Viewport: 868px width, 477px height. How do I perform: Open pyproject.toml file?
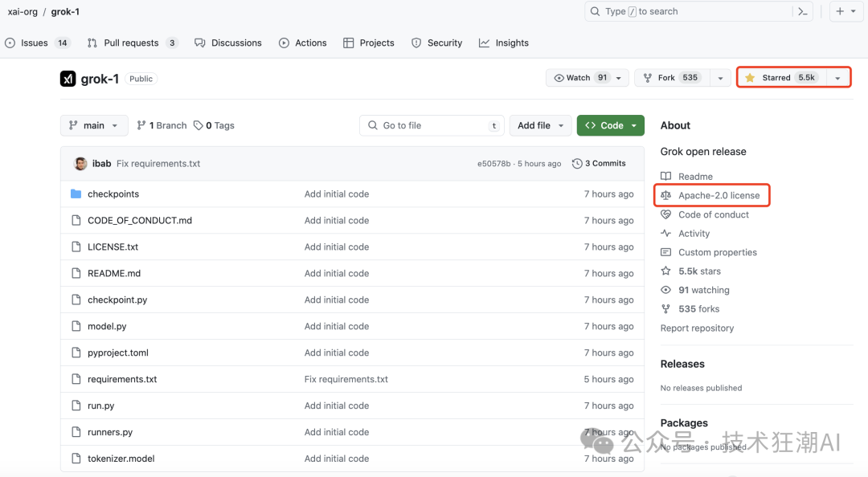pyautogui.click(x=118, y=353)
